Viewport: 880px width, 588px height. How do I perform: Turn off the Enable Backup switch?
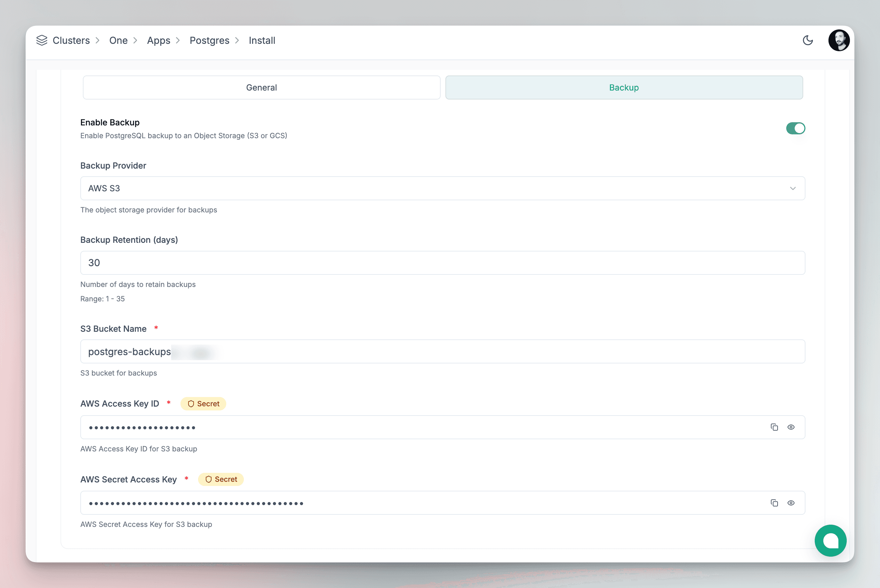click(x=796, y=128)
